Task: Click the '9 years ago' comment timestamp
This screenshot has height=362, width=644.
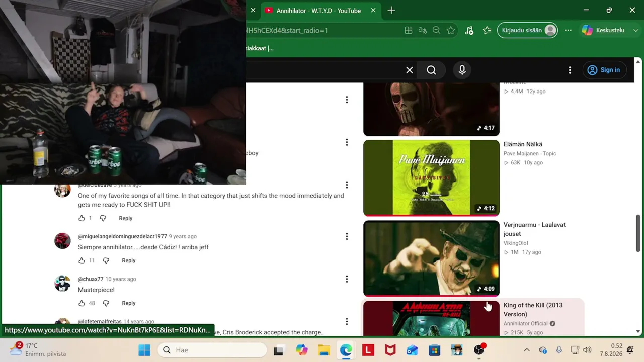Action: tap(183, 236)
